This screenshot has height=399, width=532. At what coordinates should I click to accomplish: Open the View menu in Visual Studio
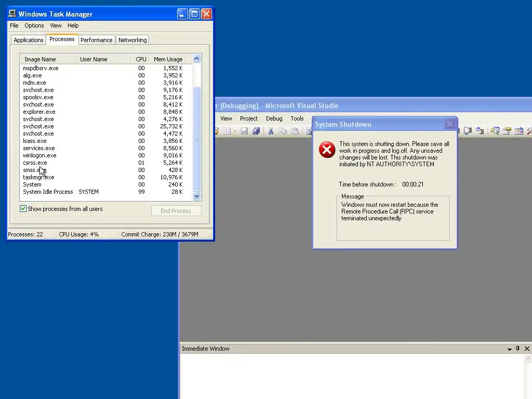pyautogui.click(x=226, y=118)
